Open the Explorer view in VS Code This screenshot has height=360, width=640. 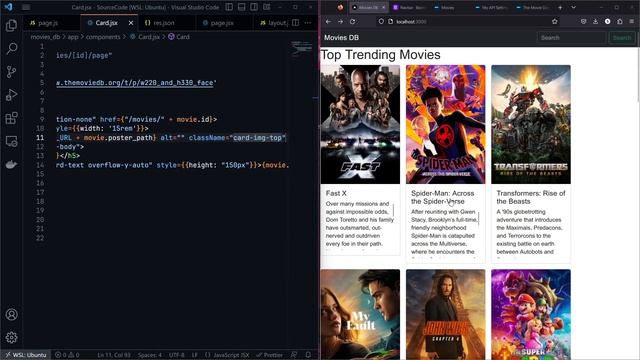click(x=11, y=26)
